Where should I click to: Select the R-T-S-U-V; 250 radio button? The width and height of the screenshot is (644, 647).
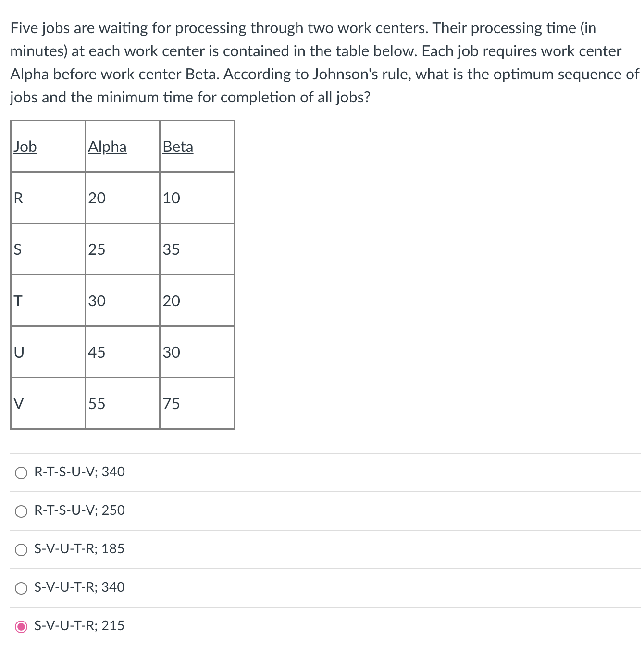21,511
